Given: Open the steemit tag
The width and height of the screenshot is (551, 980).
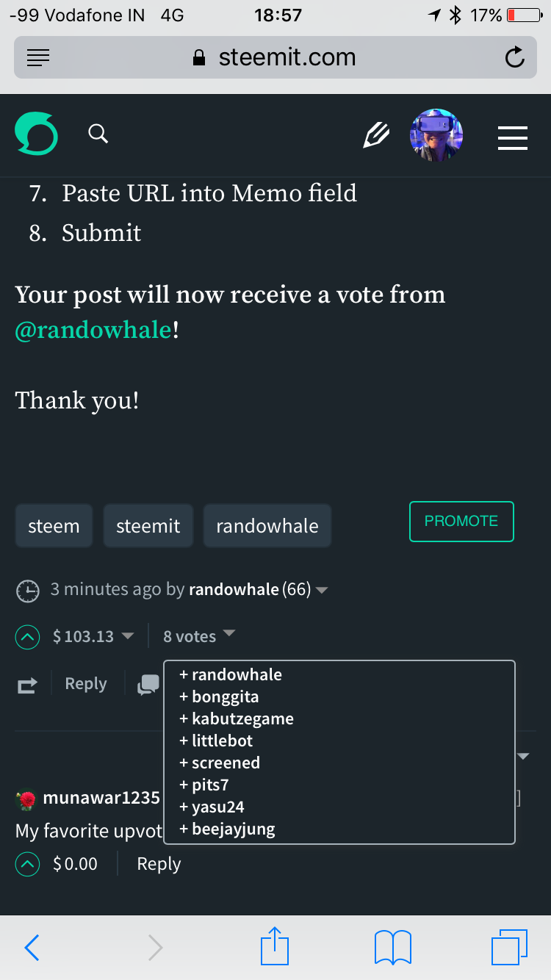Looking at the screenshot, I should click(148, 526).
